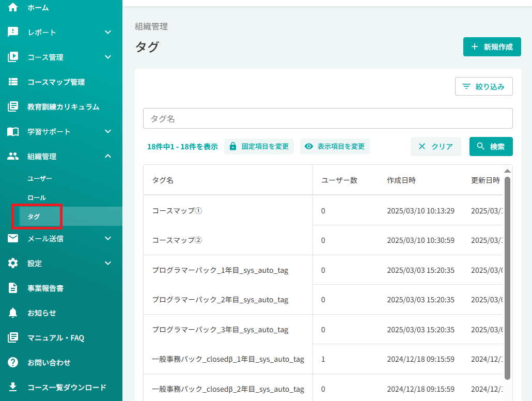
Task: Expand the レポート menu chevron
Action: [x=108, y=32]
